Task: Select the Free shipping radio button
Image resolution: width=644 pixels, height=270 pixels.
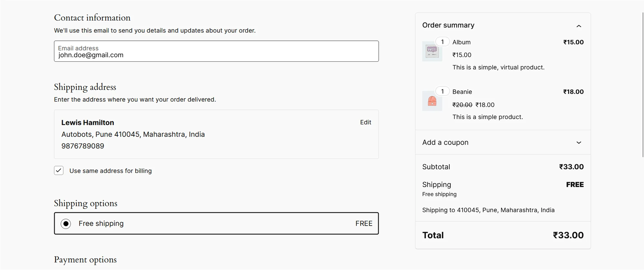Action: point(66,224)
